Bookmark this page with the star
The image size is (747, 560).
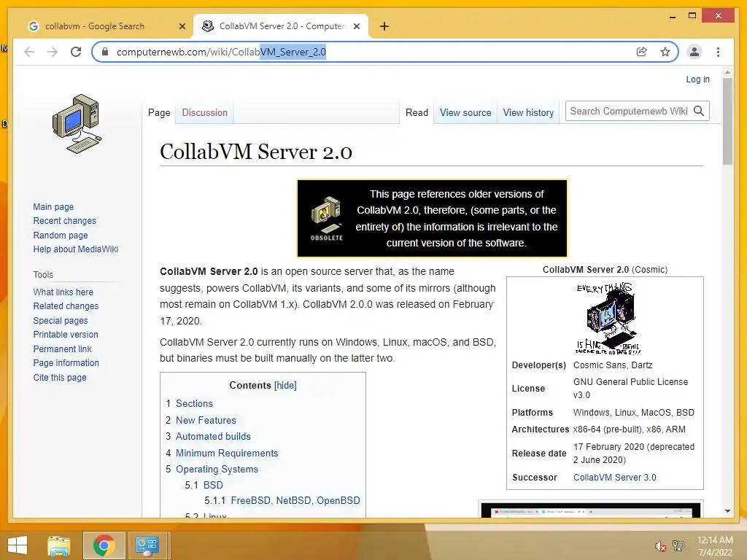pos(665,52)
